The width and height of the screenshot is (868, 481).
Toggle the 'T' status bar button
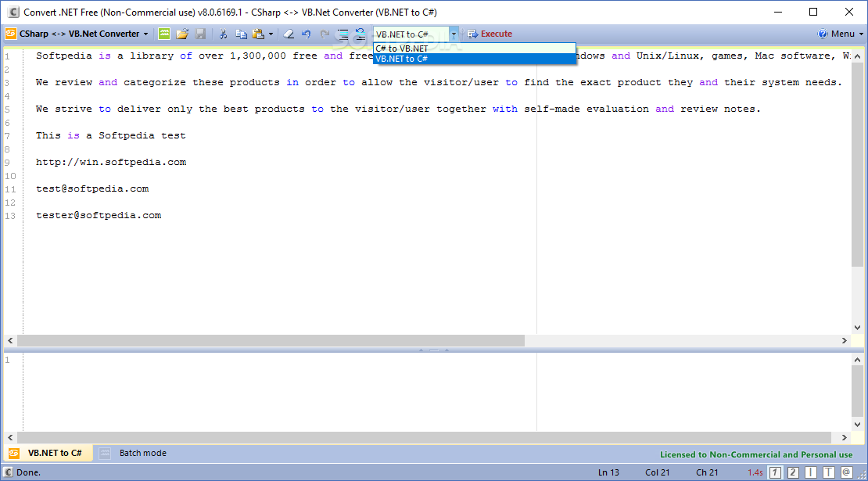pyautogui.click(x=828, y=472)
